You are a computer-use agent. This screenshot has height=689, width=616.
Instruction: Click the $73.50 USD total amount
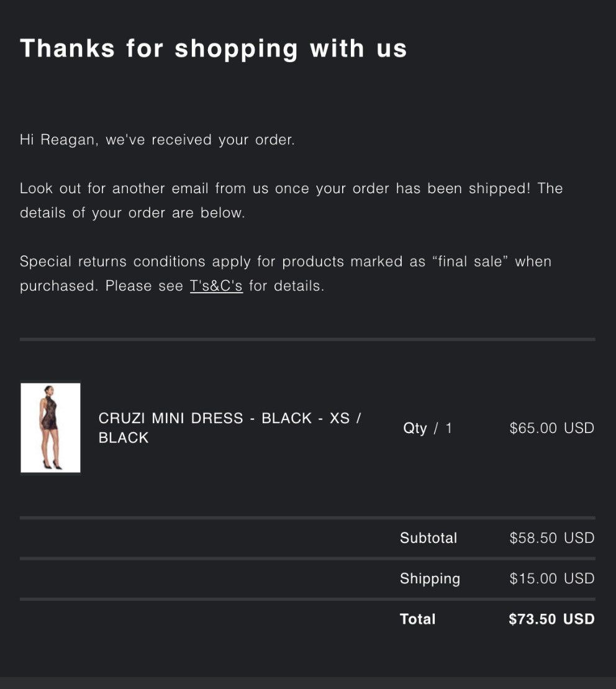click(x=551, y=619)
